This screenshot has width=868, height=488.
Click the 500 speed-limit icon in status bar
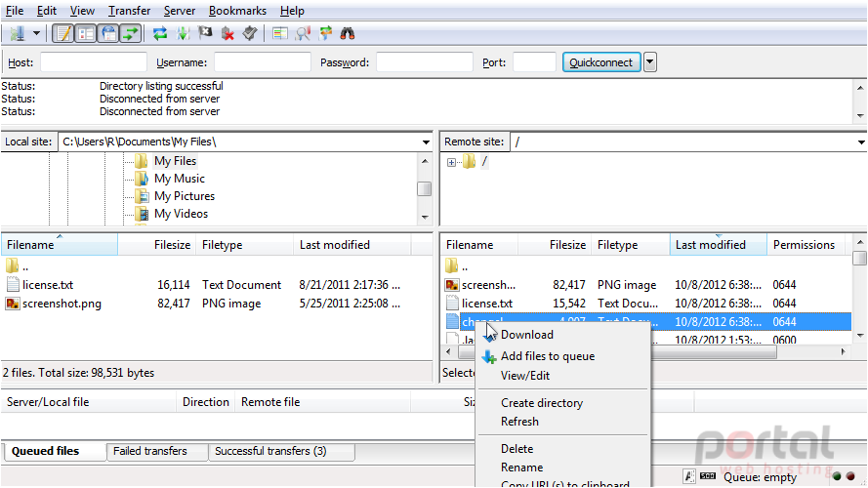coord(708,476)
